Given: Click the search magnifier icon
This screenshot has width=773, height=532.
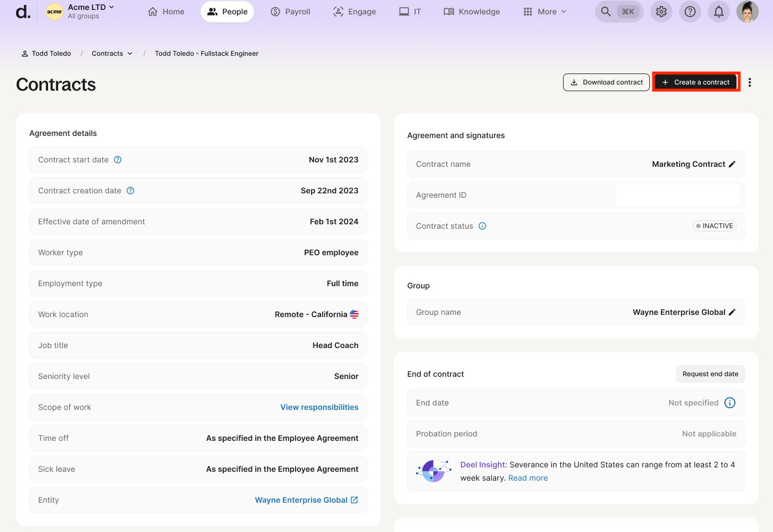Looking at the screenshot, I should click(606, 12).
